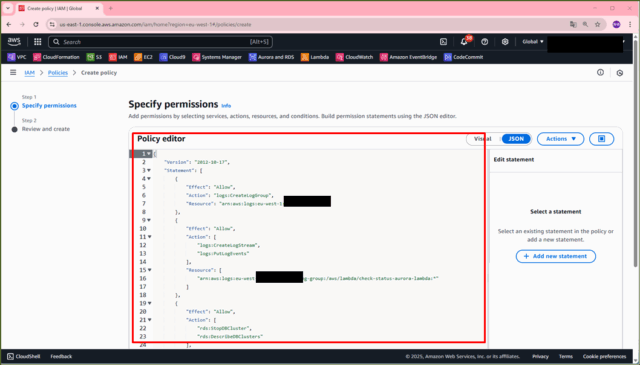Launch CloudShell from the top bar icon
This screenshot has width=640, height=365.
443,42
